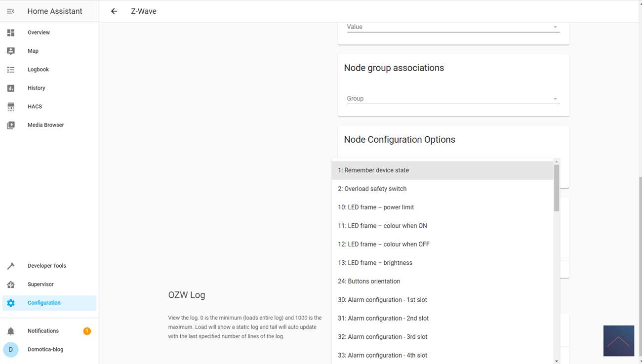Click the back arrow next to Z-Wave

pyautogui.click(x=114, y=11)
